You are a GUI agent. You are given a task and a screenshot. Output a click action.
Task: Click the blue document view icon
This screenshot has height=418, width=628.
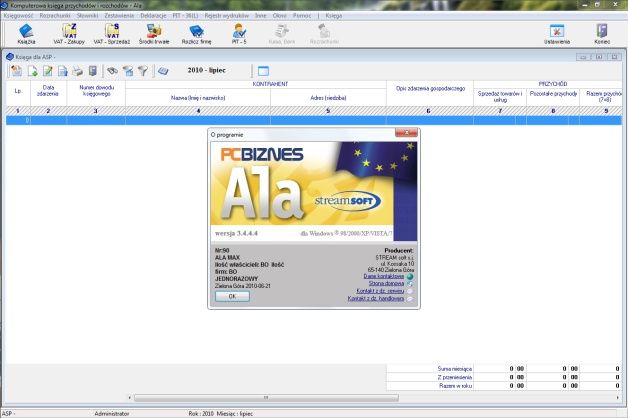coord(63,71)
